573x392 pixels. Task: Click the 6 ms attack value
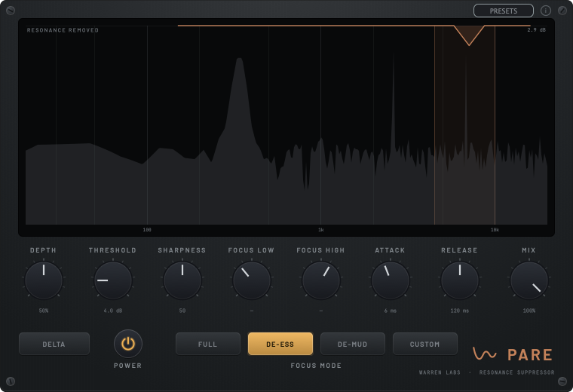click(x=391, y=311)
